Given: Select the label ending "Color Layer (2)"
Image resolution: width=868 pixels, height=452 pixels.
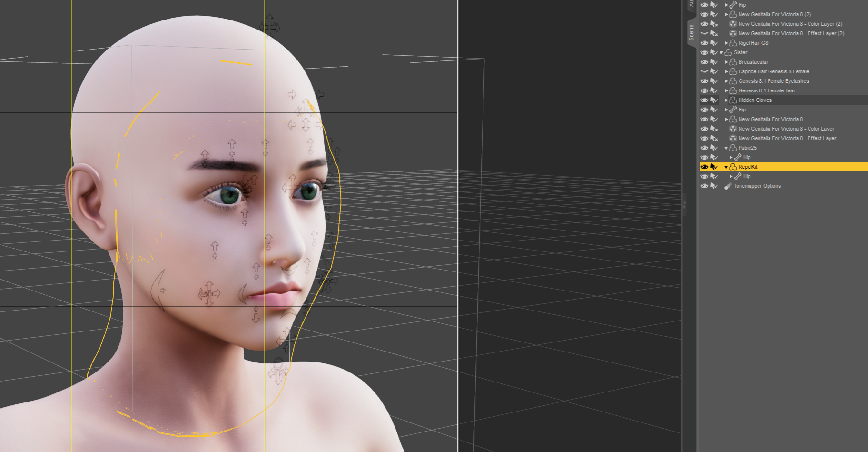Looking at the screenshot, I should (790, 24).
